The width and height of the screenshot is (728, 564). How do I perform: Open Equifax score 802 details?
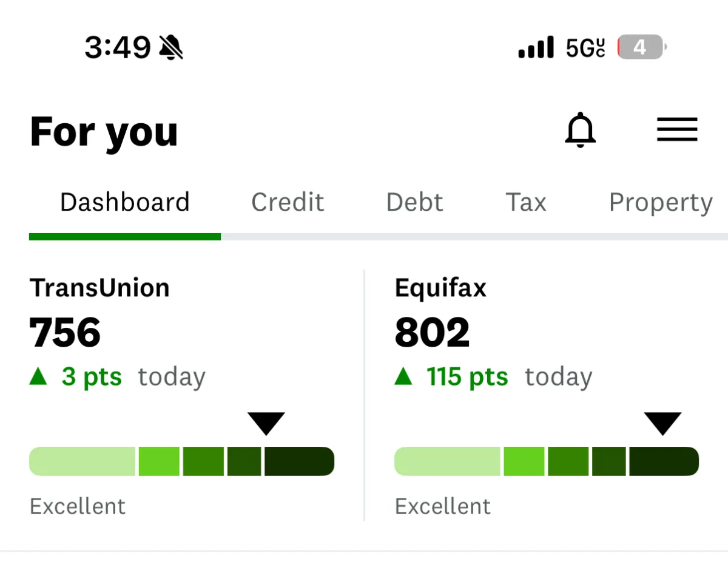pos(432,333)
